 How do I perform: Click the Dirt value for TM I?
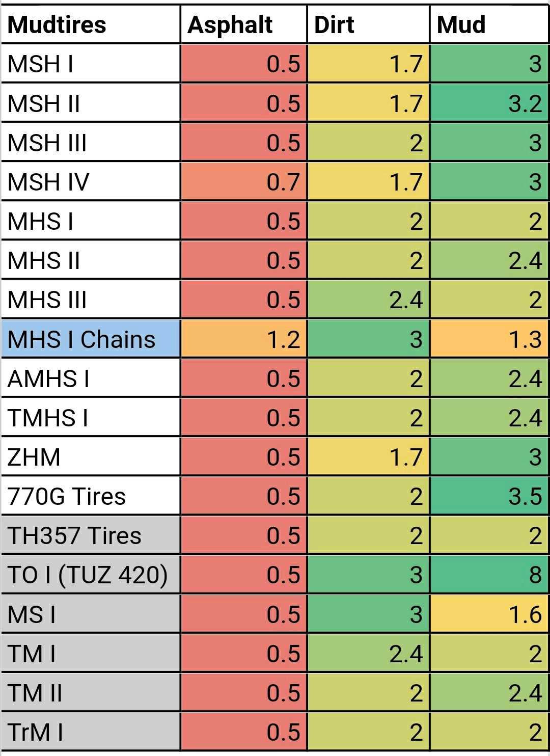368,654
